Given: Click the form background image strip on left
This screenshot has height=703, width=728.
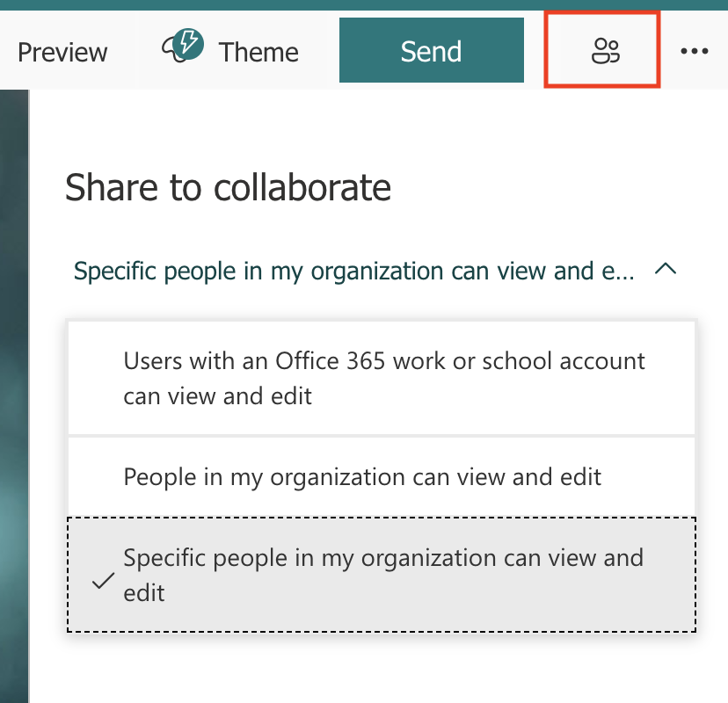Looking at the screenshot, I should point(14,395).
